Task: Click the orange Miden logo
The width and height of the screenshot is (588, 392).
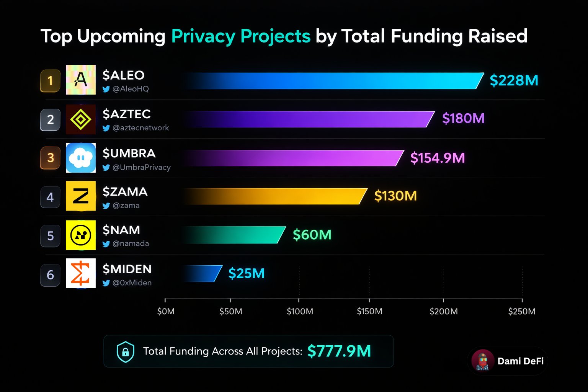Action: (x=80, y=273)
